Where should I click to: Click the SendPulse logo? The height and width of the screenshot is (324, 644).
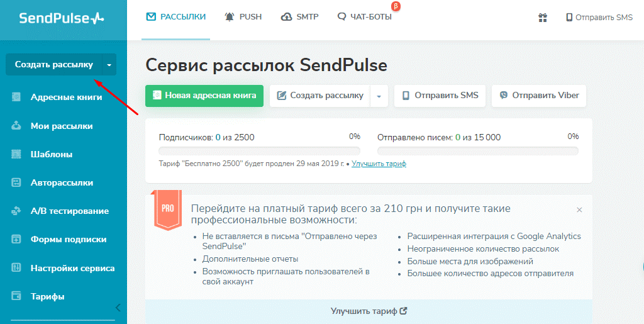tap(62, 18)
